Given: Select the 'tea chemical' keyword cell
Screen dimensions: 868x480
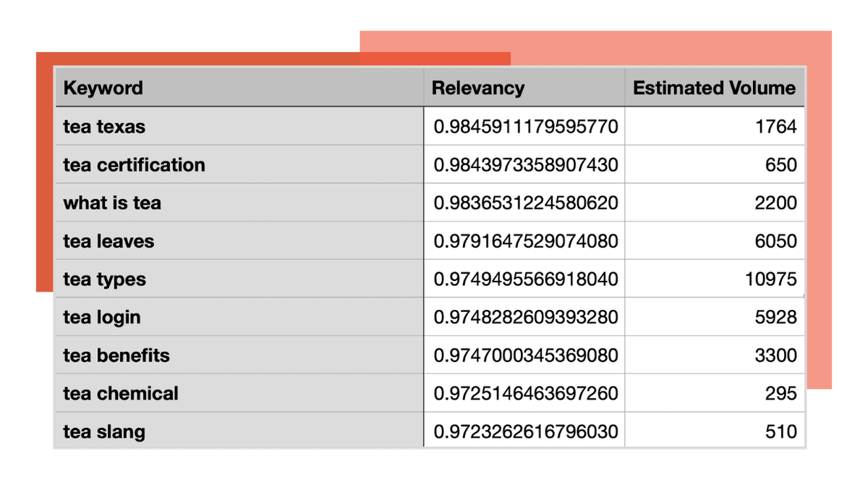Looking at the screenshot, I should pos(121,394).
